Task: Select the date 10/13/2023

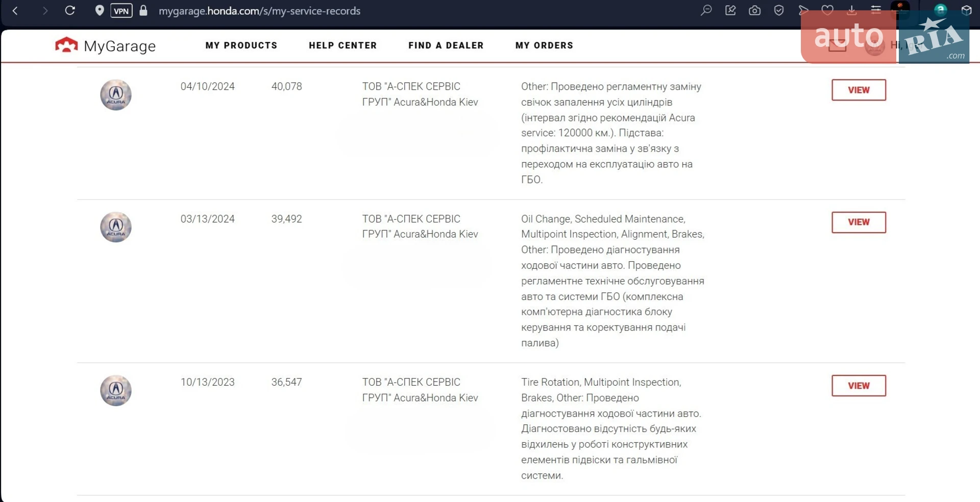Action: click(x=207, y=382)
